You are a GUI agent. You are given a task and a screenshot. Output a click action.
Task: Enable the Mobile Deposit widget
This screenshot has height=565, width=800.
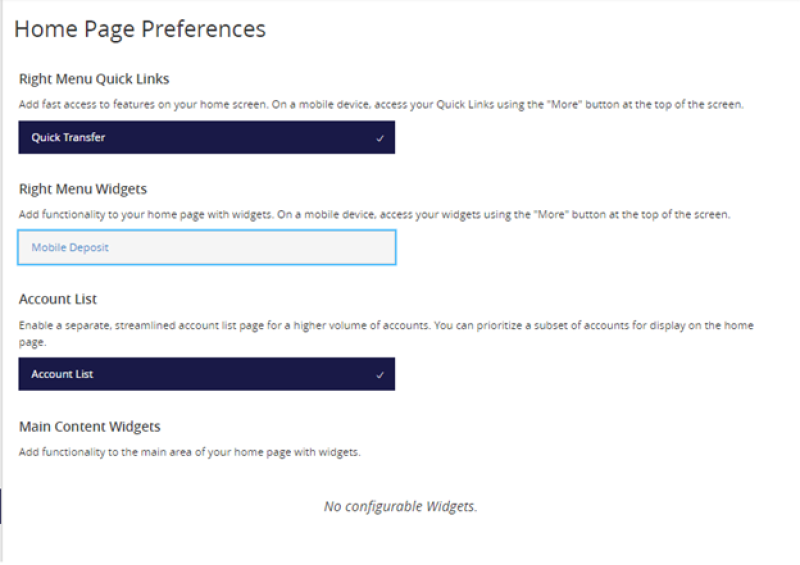coord(207,248)
